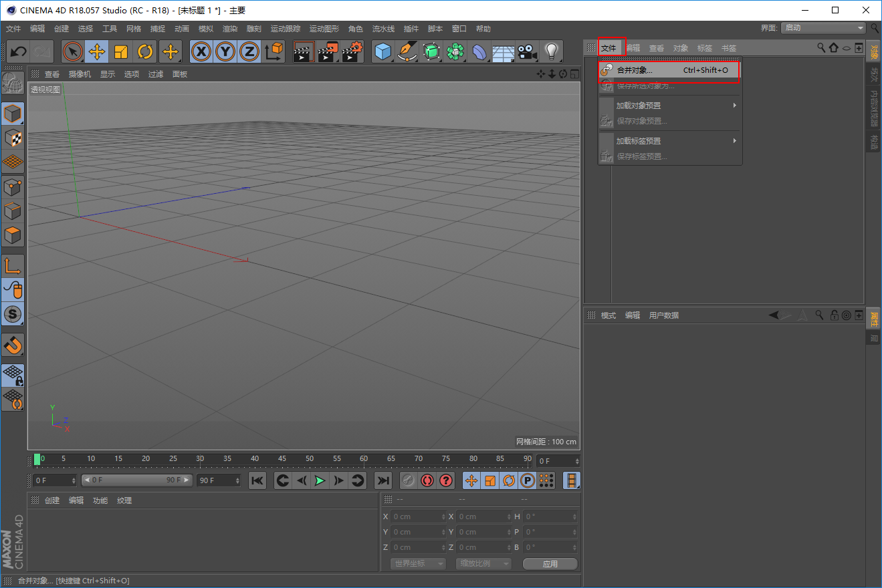Click the Workplane orange grid icon

coord(13,162)
